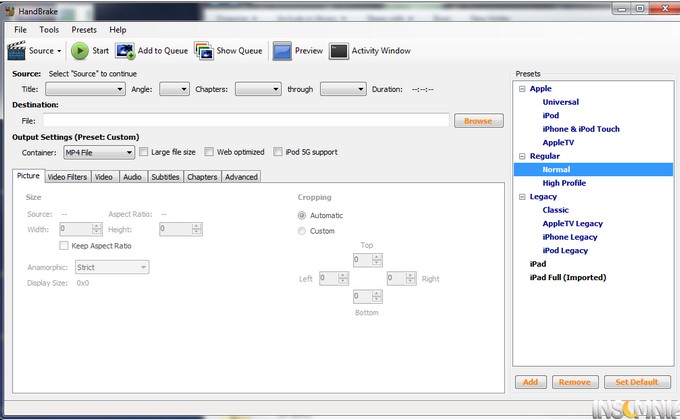This screenshot has height=420, width=680.
Task: Select the Automatic cropping radio button
Action: [x=302, y=215]
